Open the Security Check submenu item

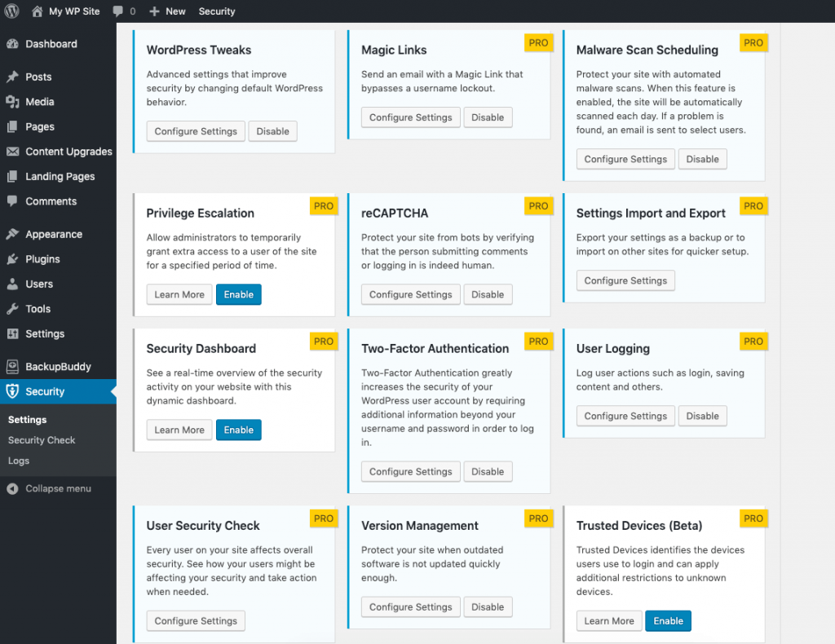click(42, 440)
